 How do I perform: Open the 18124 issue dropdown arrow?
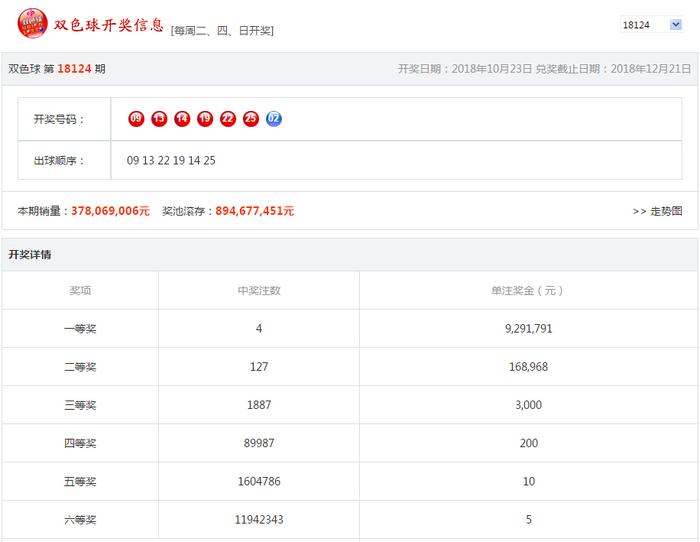click(675, 25)
